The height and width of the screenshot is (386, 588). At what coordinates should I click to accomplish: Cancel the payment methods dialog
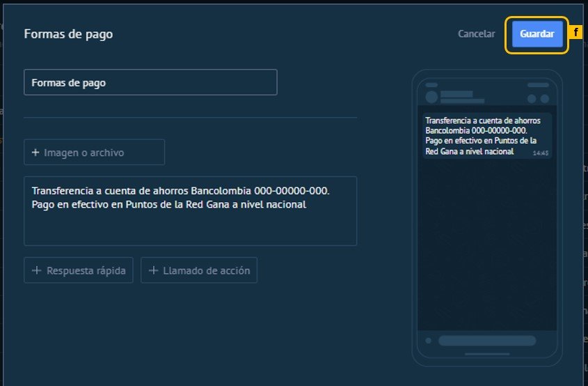click(476, 34)
